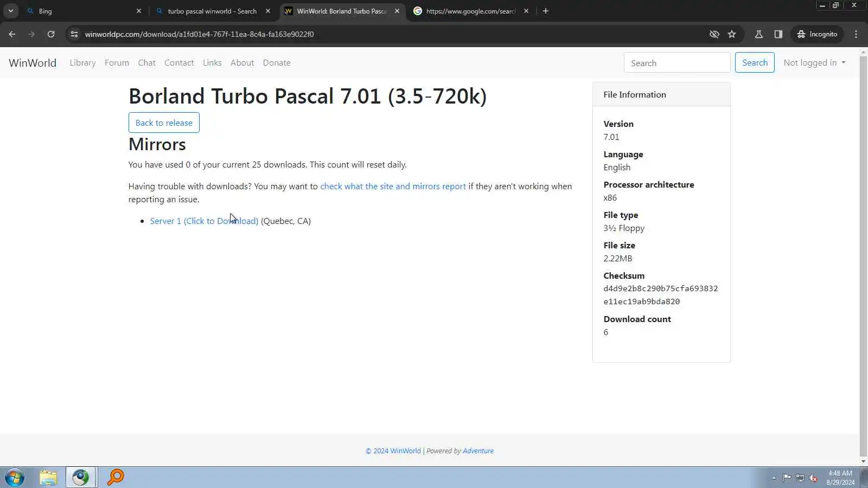
Task: Click the Chrome taskbar icon
Action: [x=81, y=478]
